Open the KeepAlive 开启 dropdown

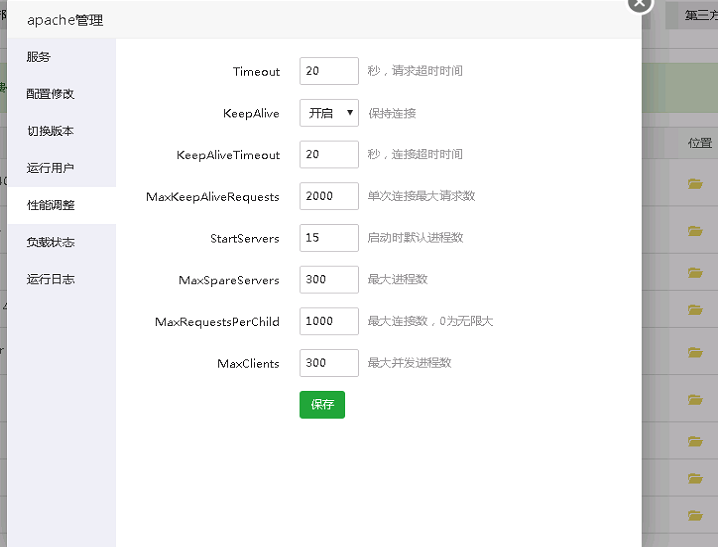pyautogui.click(x=329, y=113)
